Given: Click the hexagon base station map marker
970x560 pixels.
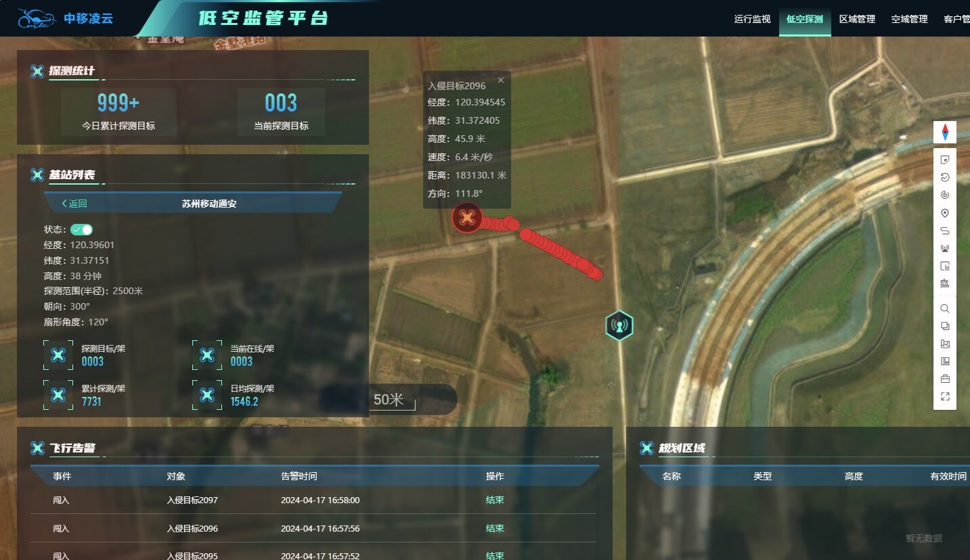Looking at the screenshot, I should 619,326.
